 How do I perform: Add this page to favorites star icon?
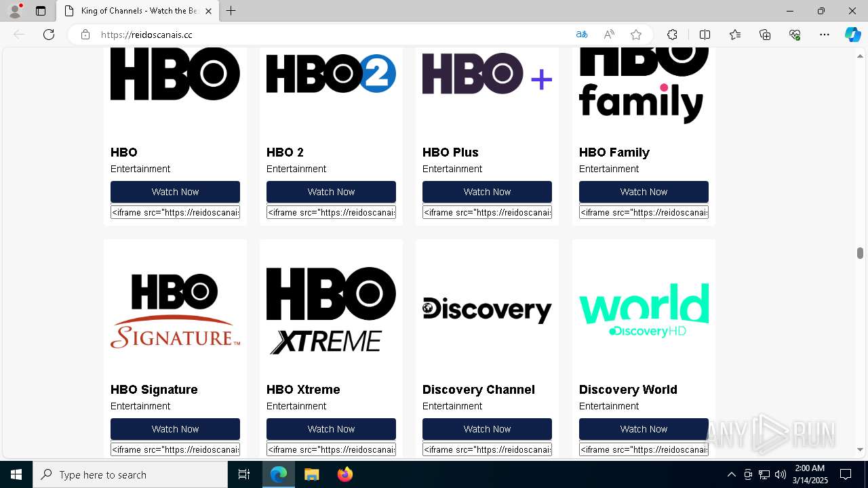636,35
